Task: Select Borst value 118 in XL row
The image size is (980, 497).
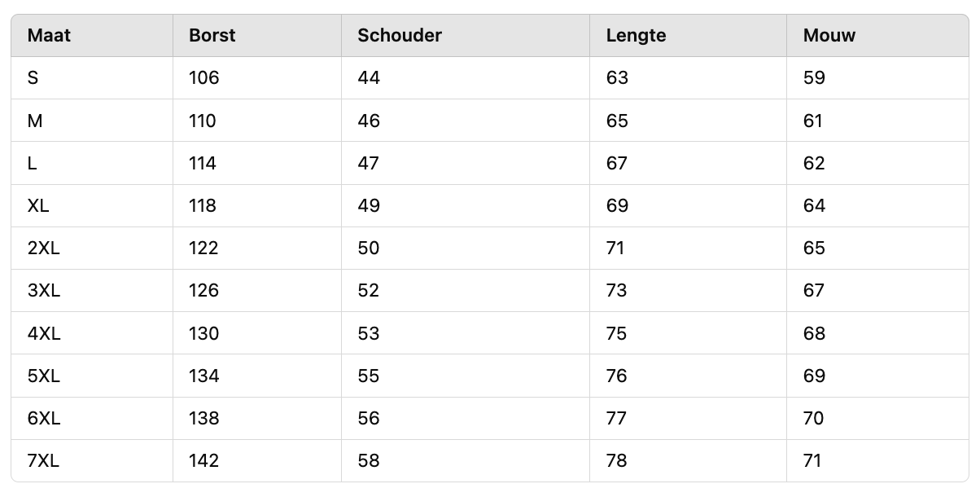Action: pos(203,206)
